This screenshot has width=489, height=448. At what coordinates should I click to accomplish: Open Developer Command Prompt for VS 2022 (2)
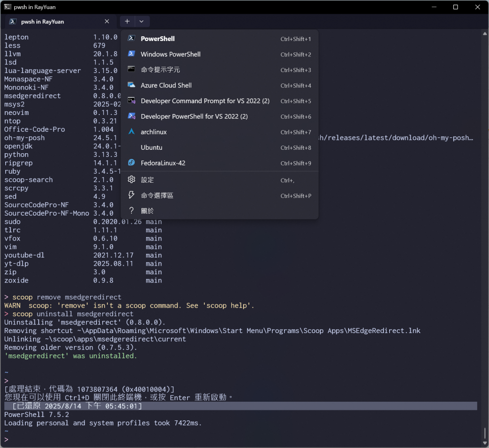[220, 101]
